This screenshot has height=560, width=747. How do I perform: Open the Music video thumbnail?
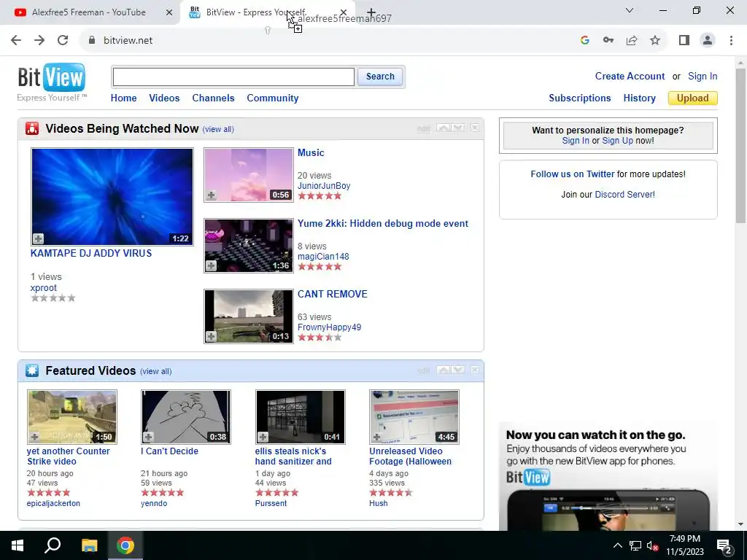pos(249,175)
